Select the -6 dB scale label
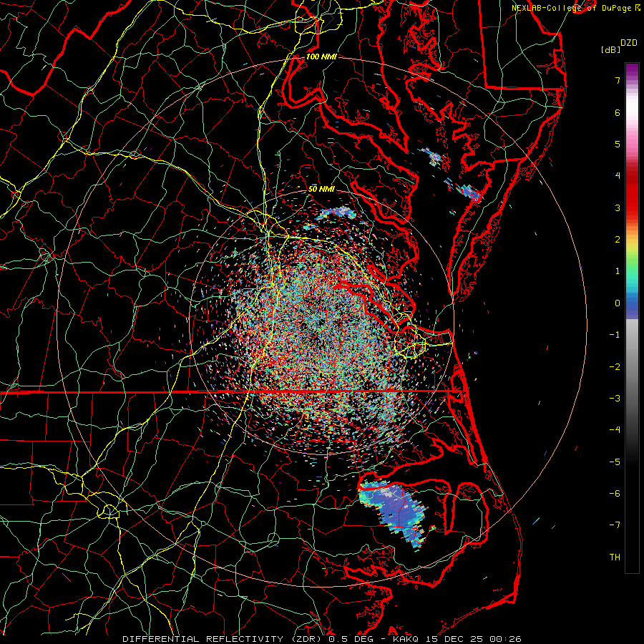 point(615,494)
